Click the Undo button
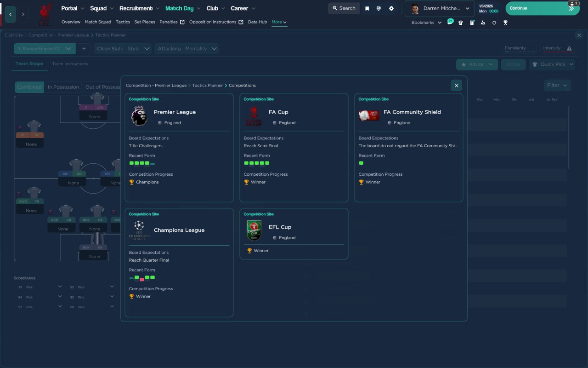Screen dimensions: 588x368 [513, 64]
